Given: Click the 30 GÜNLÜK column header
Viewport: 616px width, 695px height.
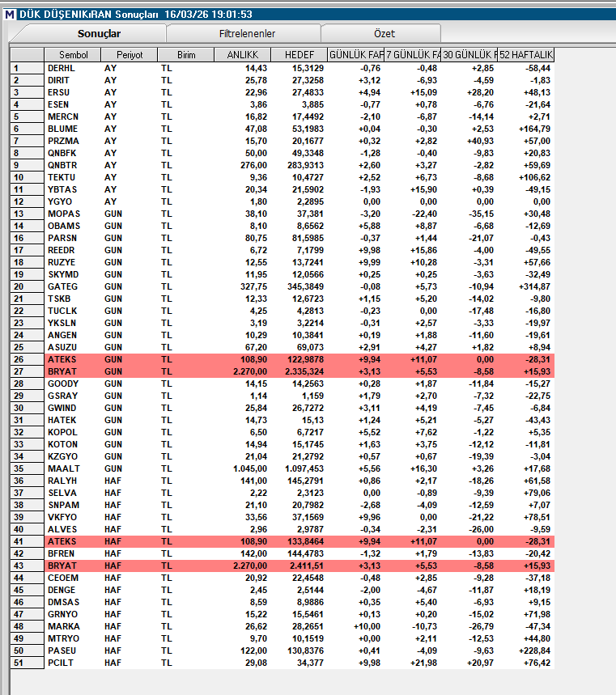Looking at the screenshot, I should point(469,55).
